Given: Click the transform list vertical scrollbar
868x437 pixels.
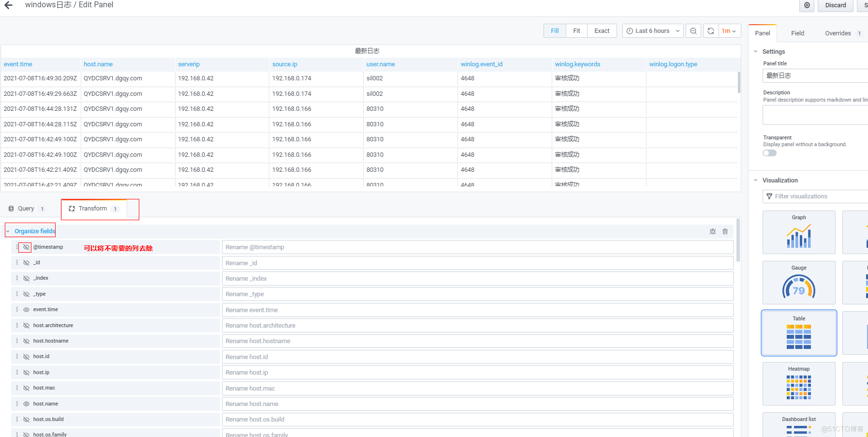Looking at the screenshot, I should point(738,240).
